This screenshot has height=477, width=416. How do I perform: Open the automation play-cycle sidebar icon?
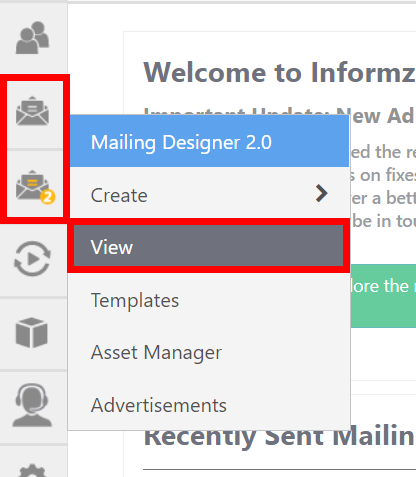coord(32,259)
